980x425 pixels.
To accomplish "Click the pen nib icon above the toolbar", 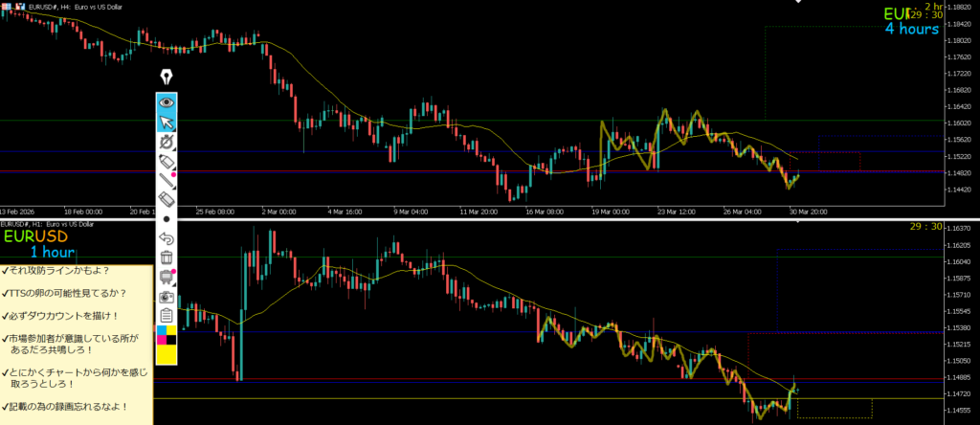I will 167,78.
